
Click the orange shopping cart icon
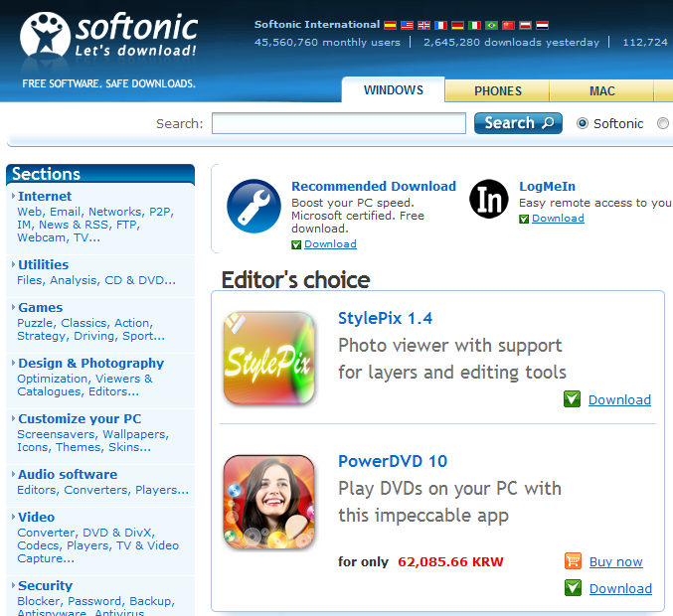click(x=573, y=560)
